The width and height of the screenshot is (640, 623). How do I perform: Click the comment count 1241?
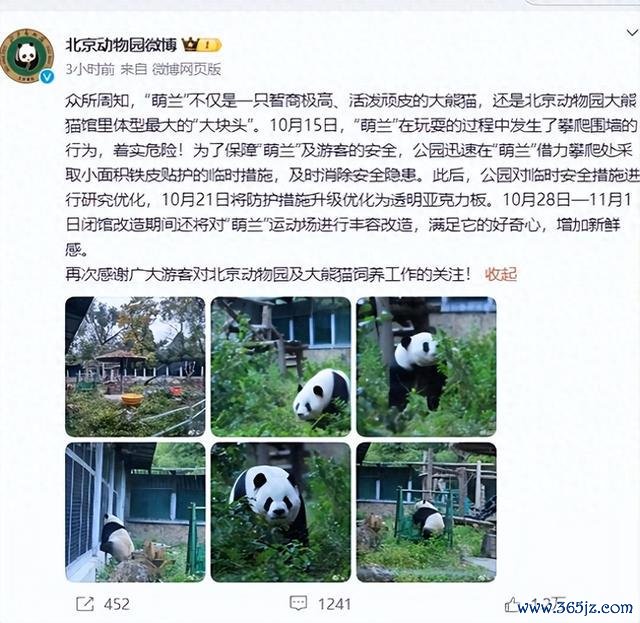coord(334,604)
